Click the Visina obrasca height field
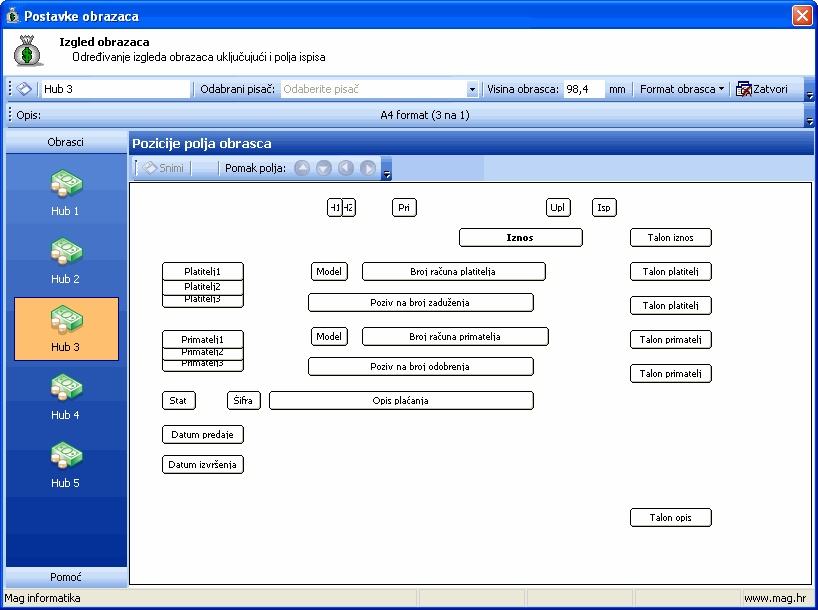This screenshot has width=818, height=610. (x=584, y=89)
